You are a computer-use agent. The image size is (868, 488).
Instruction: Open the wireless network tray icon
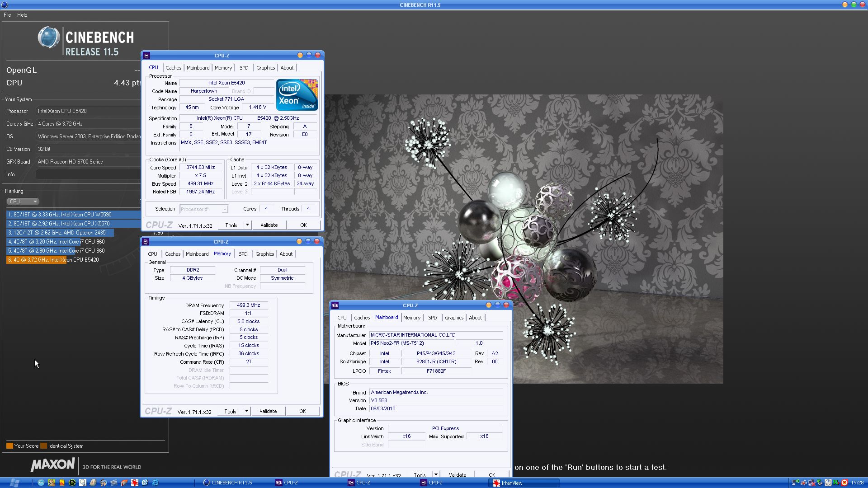795,482
